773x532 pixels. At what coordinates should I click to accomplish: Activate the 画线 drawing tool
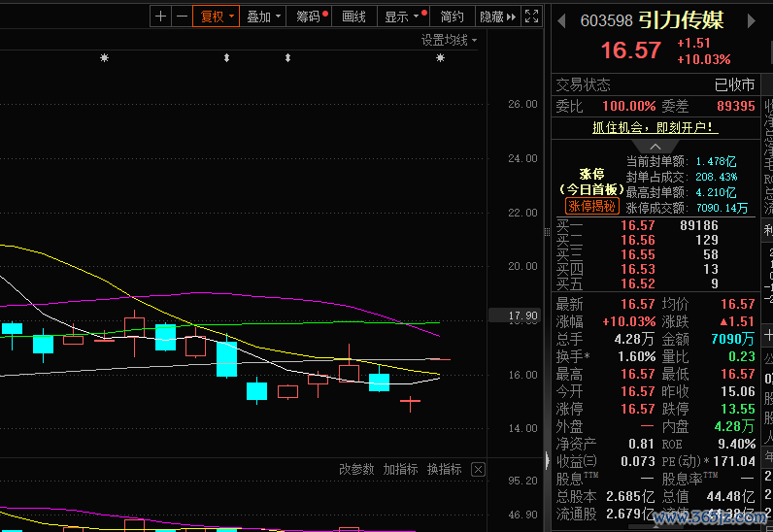[353, 17]
